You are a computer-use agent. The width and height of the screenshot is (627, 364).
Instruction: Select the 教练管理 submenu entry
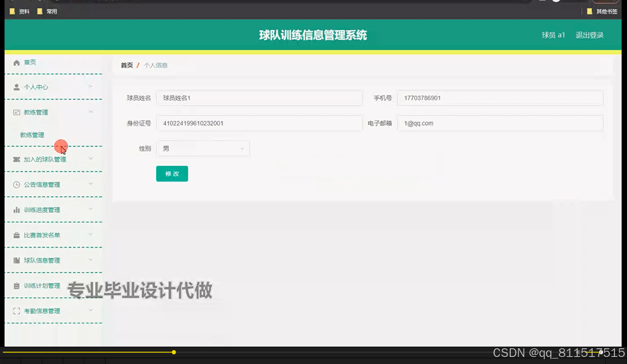tap(32, 134)
